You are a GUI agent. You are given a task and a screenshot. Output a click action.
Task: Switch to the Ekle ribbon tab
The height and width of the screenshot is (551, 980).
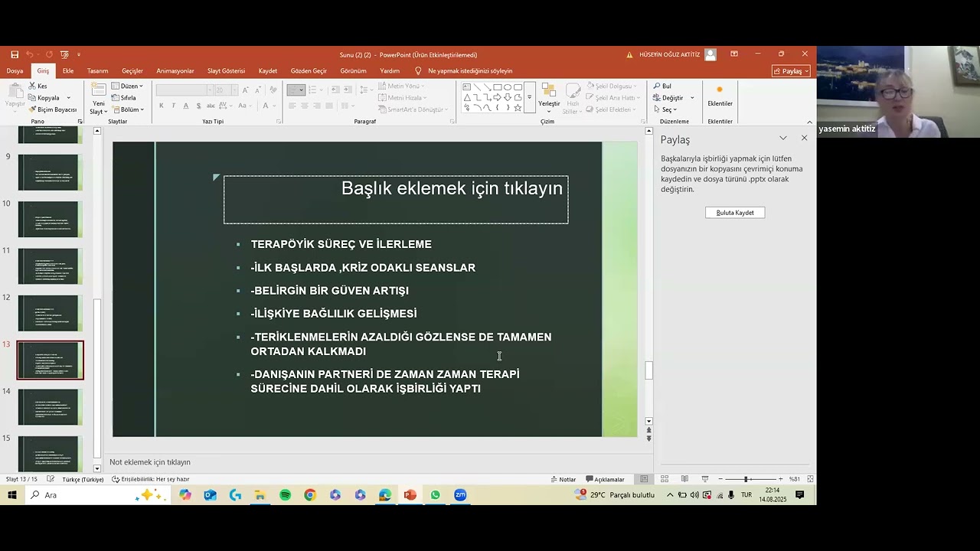pos(68,71)
